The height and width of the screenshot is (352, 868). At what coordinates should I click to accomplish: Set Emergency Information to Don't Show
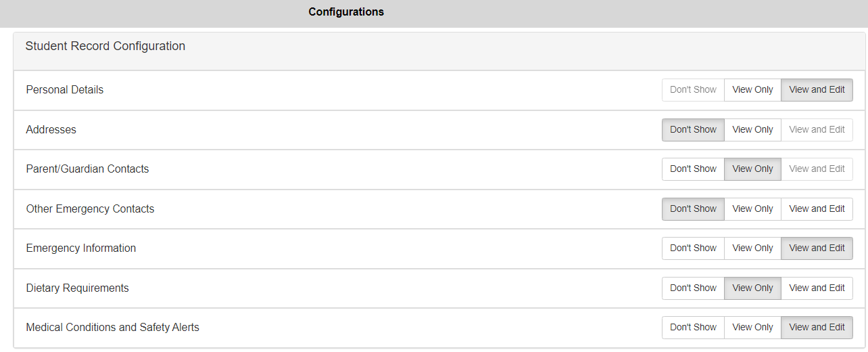(693, 248)
